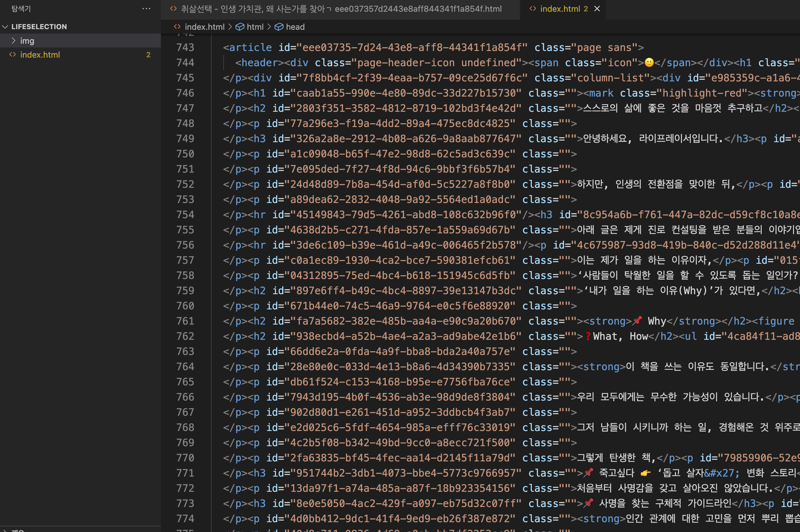Open the explorer panel more actions ellipsis
The height and width of the screenshot is (532, 800).
146,9
